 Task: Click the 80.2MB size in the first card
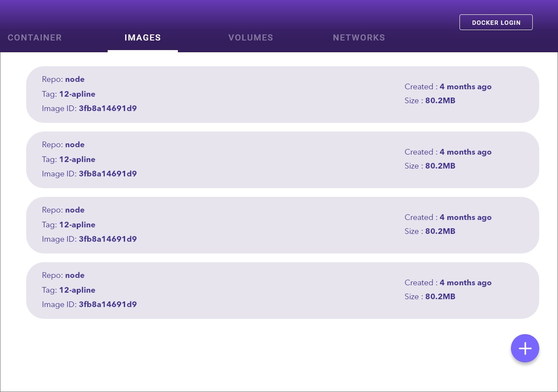pos(440,101)
